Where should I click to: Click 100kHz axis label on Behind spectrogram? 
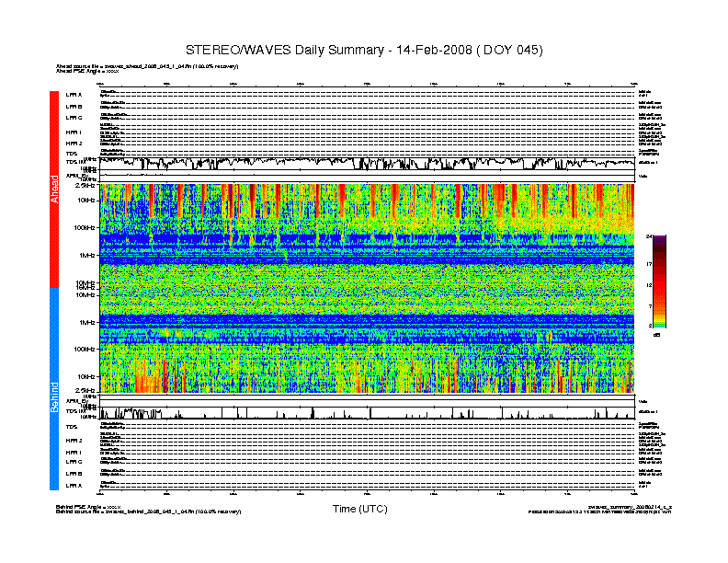85,349
